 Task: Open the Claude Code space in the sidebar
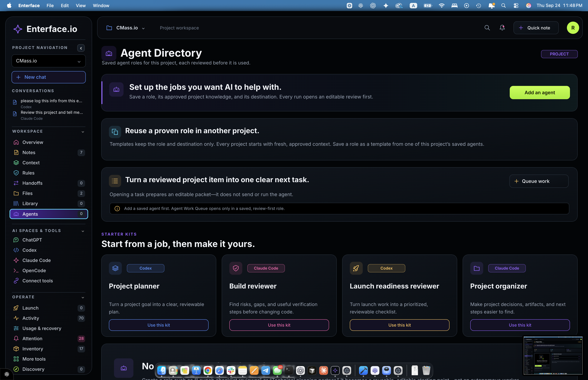click(48, 260)
